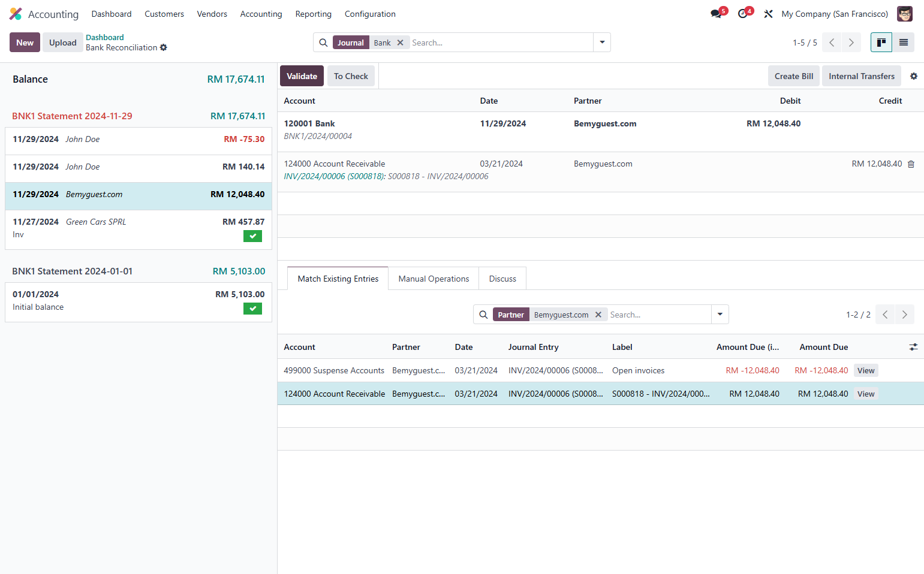View the Account Receivable entry
The image size is (924, 574).
(x=866, y=394)
